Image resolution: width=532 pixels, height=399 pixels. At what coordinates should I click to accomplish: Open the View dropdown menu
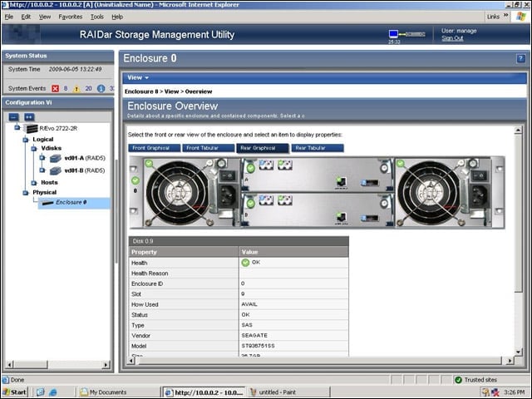(x=138, y=77)
